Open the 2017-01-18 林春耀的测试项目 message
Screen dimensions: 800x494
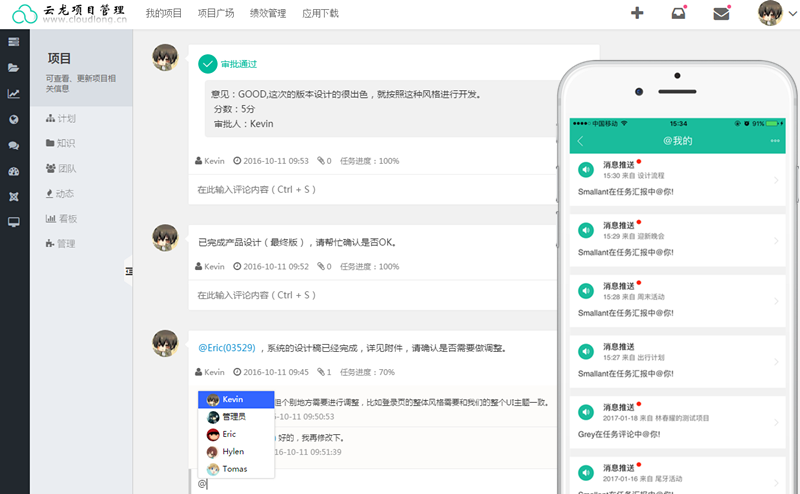[677, 422]
